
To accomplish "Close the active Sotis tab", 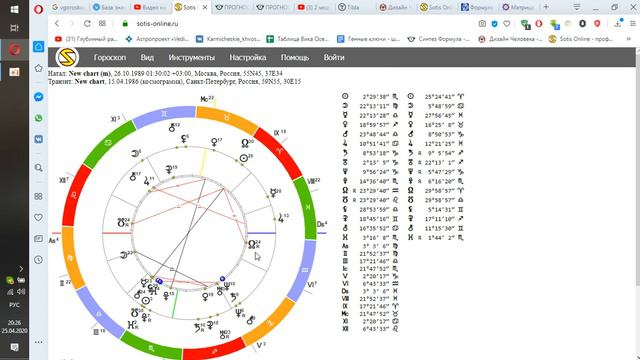I will pyautogui.click(x=205, y=7).
